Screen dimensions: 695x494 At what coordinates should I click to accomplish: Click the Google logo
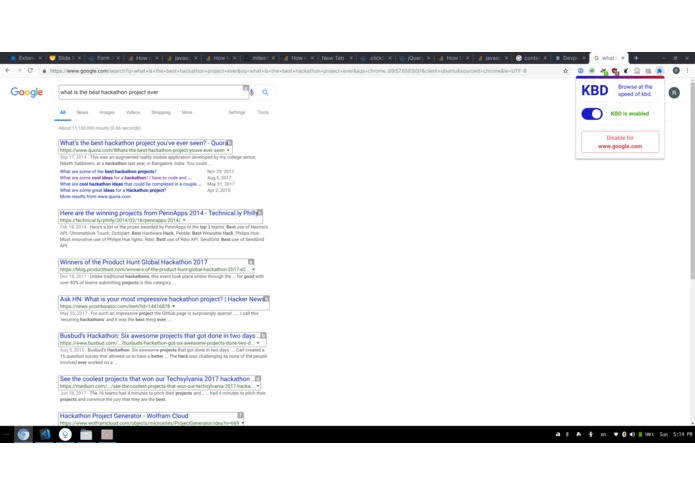[27, 92]
